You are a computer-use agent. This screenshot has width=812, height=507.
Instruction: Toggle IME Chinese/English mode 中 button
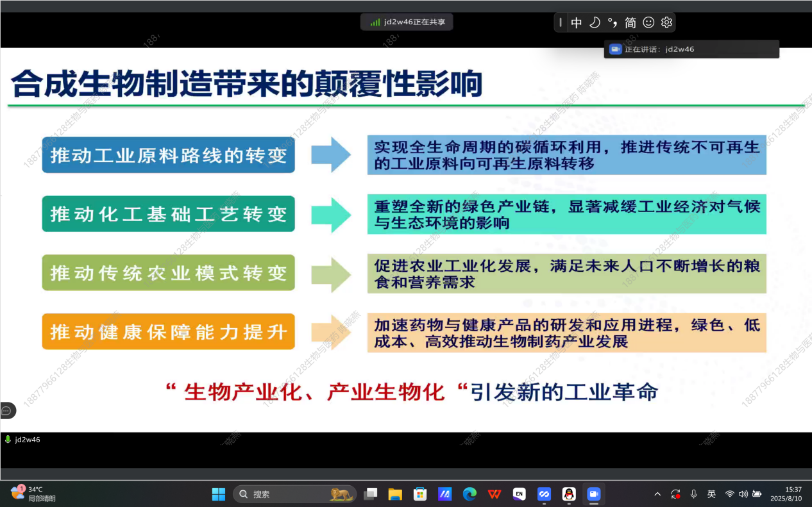click(x=577, y=22)
